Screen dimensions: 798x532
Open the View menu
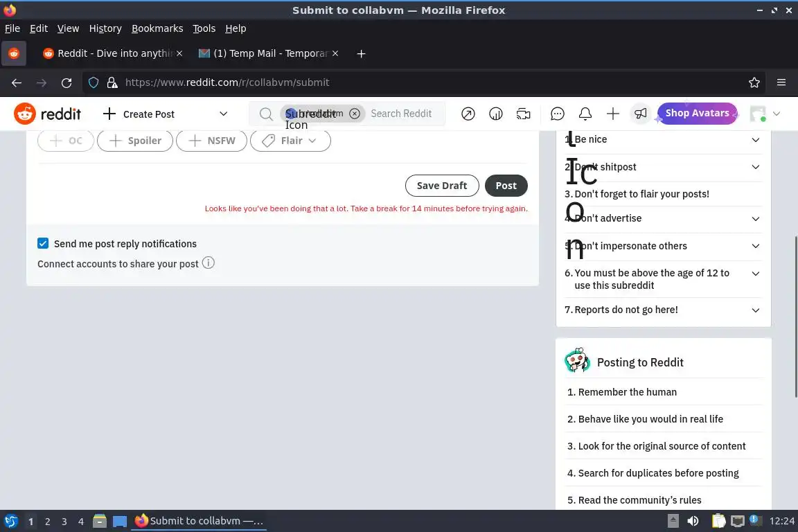[68, 28]
